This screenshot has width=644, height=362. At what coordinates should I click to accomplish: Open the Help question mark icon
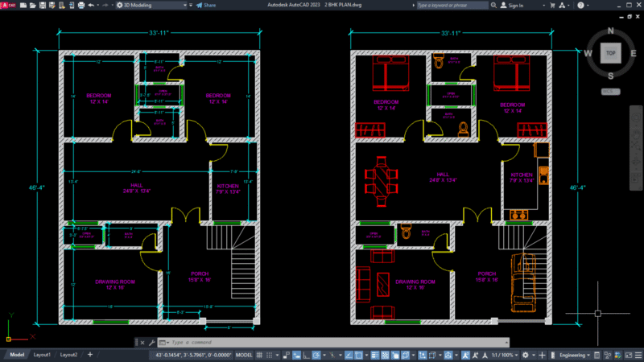pyautogui.click(x=580, y=5)
